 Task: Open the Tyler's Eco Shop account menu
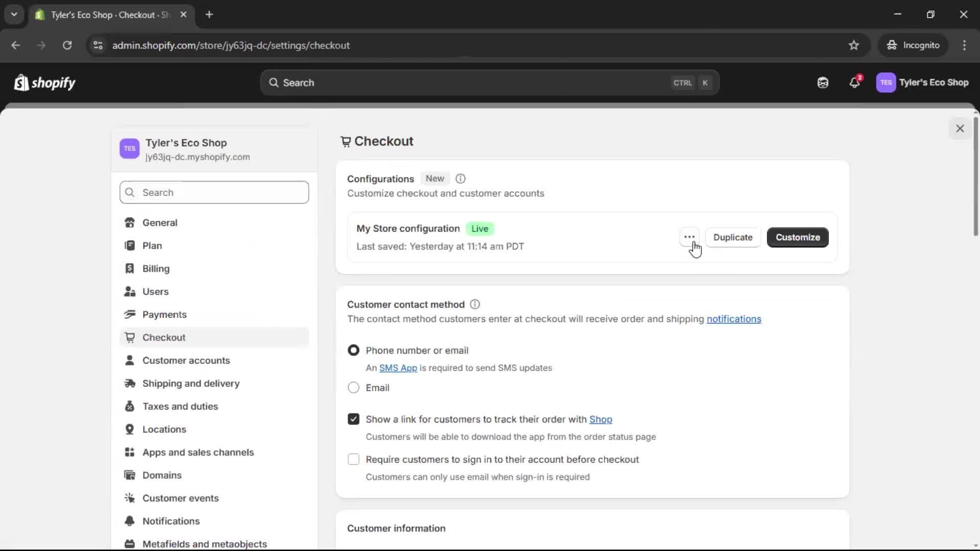(923, 83)
